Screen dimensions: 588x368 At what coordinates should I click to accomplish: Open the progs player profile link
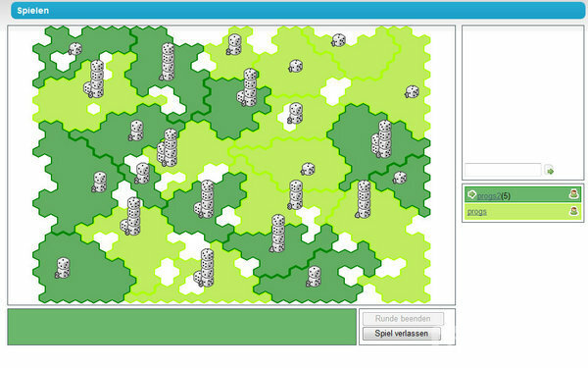[477, 212]
